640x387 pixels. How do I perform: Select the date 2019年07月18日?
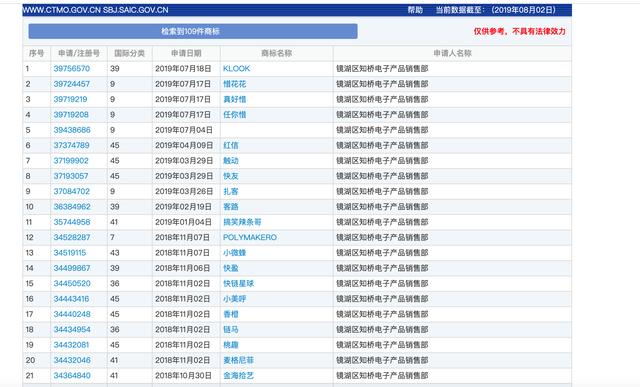pyautogui.click(x=183, y=69)
